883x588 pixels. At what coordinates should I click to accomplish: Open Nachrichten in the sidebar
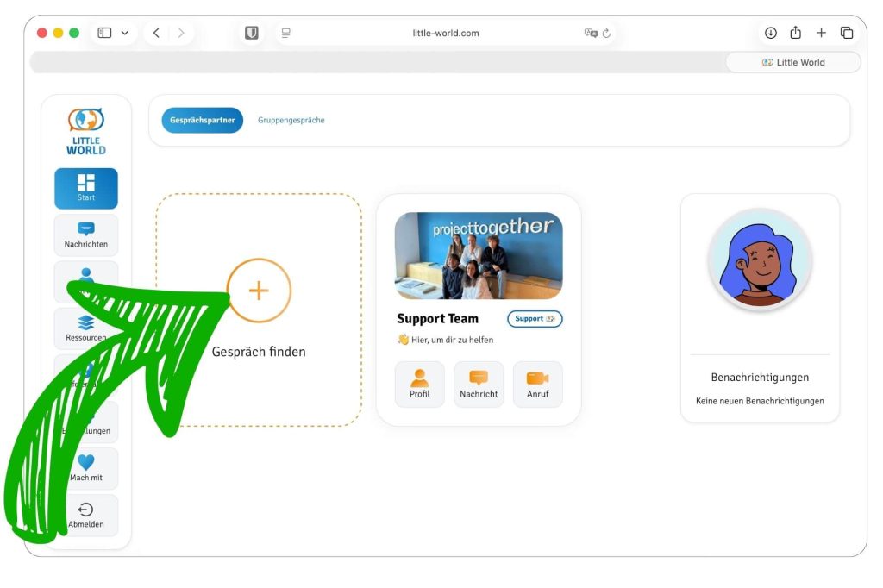86,235
